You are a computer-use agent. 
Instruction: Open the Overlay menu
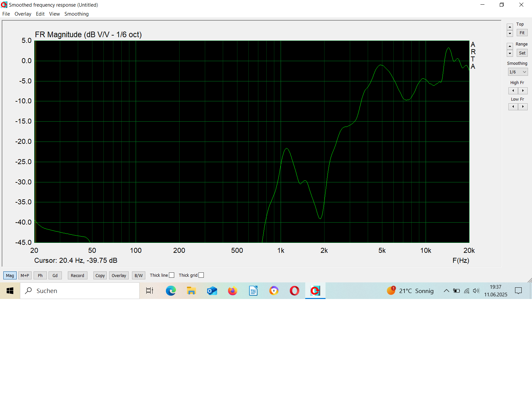[x=23, y=14]
